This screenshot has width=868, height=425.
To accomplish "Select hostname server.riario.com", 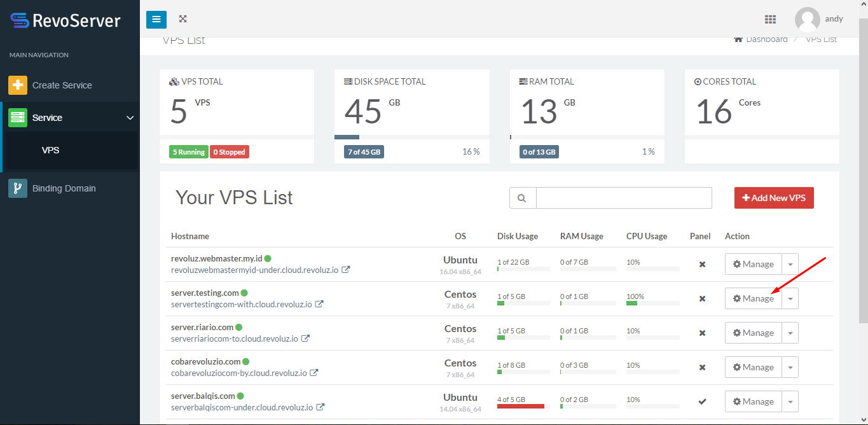I will 202,328.
